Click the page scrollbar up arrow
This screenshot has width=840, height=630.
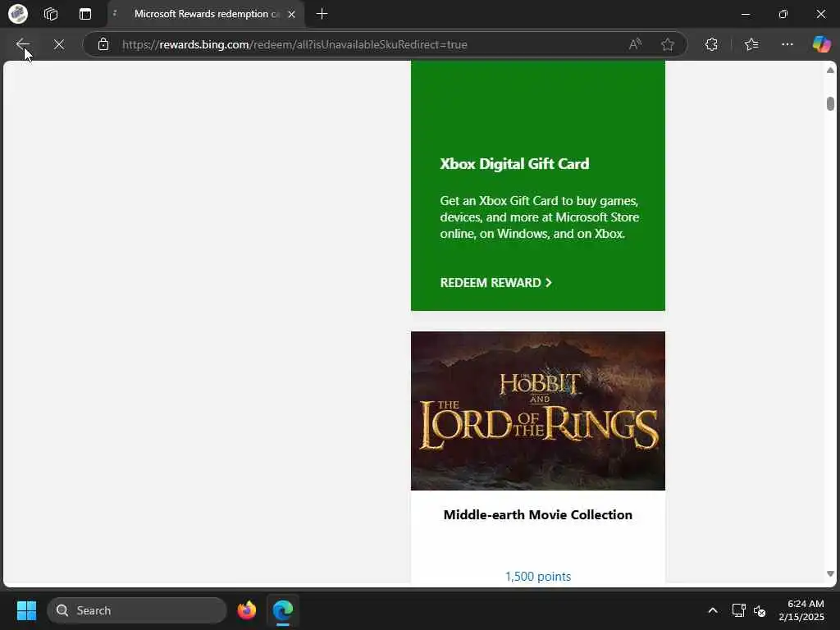click(830, 71)
